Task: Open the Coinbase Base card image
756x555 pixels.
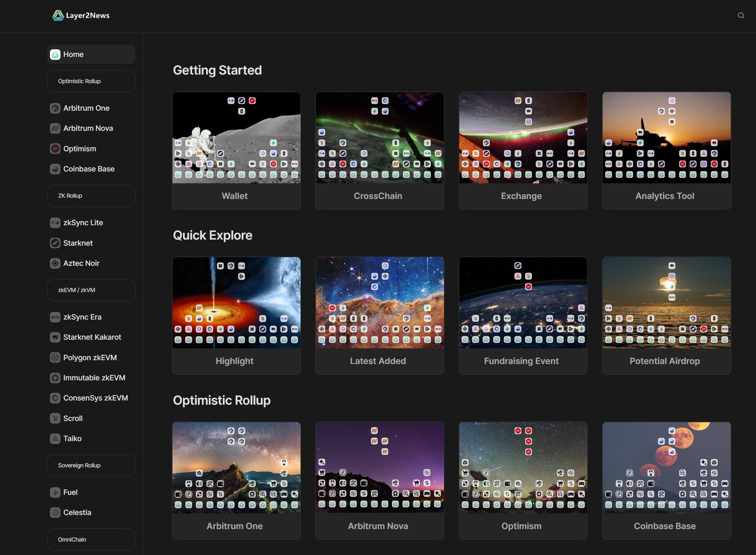Action: [667, 468]
